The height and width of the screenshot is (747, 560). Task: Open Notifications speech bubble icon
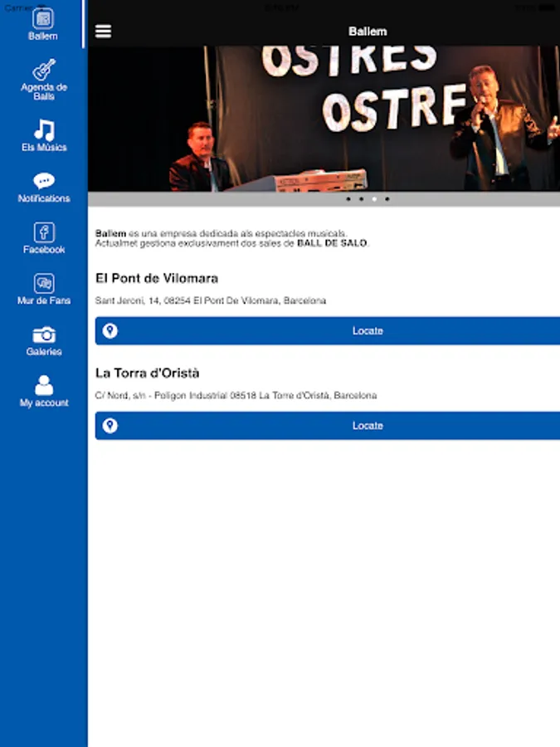(44, 181)
